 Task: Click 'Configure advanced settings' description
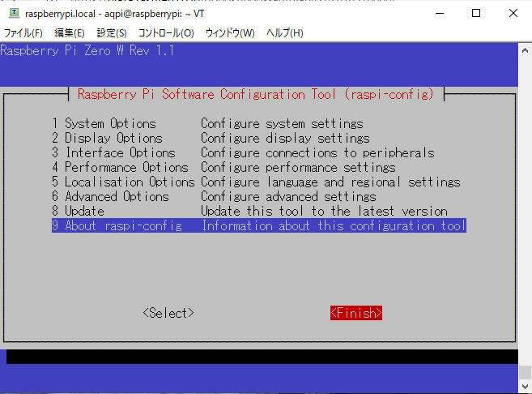288,196
